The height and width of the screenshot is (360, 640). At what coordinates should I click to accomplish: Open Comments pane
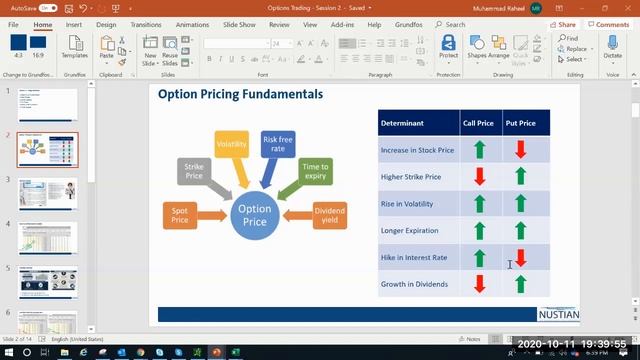(609, 25)
